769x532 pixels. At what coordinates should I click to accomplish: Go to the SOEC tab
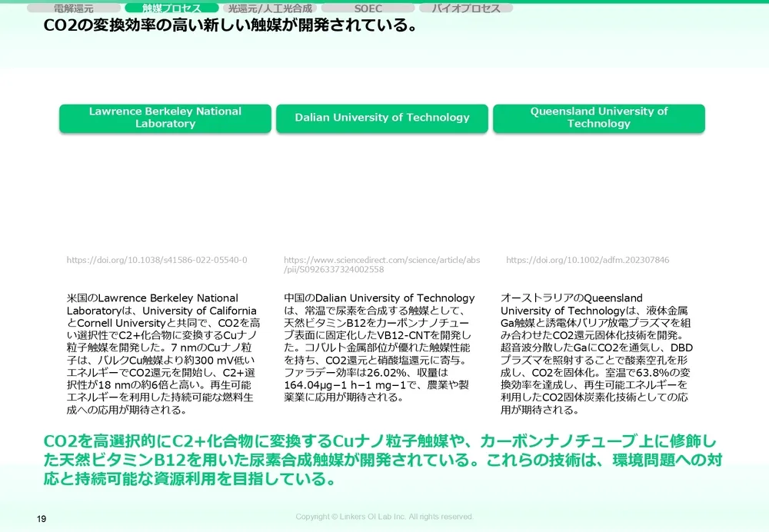click(368, 8)
